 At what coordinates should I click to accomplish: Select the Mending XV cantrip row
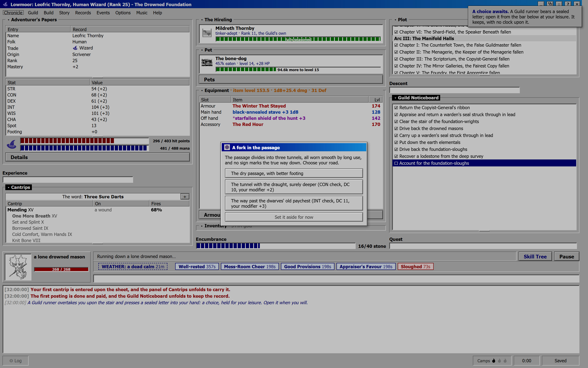pos(97,210)
